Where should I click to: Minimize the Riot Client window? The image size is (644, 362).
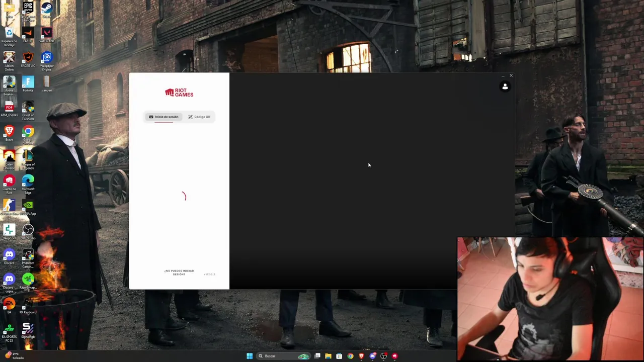(x=503, y=76)
